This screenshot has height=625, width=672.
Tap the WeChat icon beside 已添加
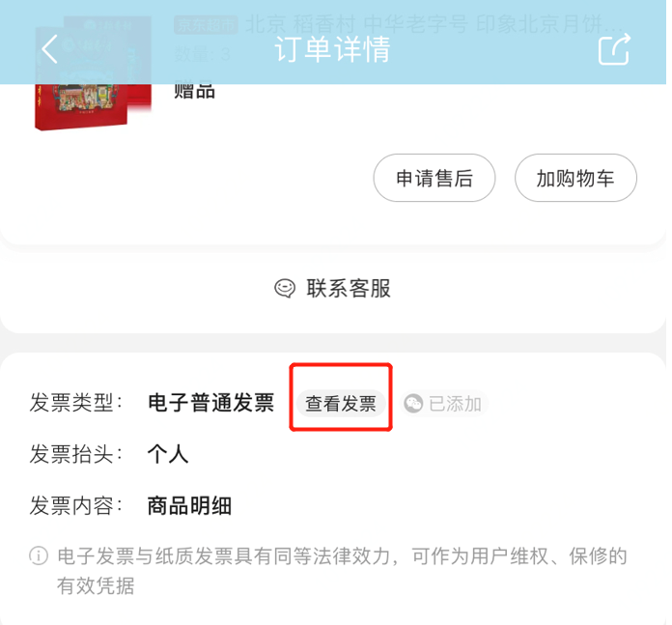413,404
